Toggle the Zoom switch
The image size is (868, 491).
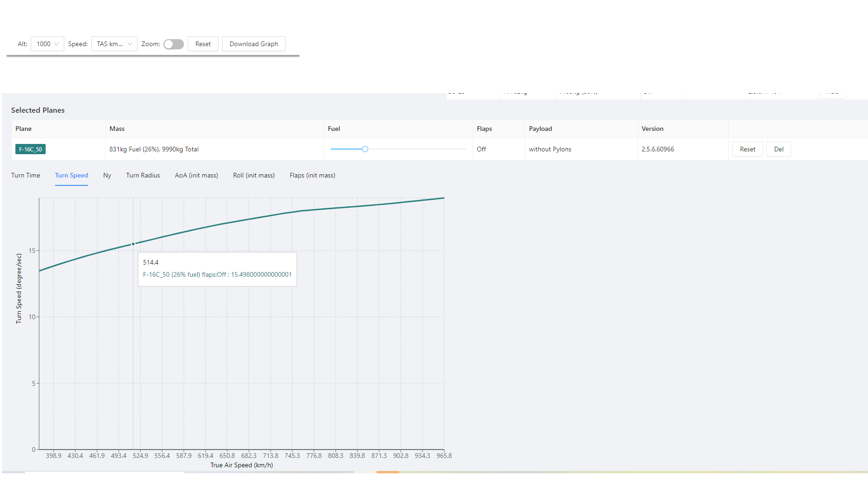coord(174,44)
